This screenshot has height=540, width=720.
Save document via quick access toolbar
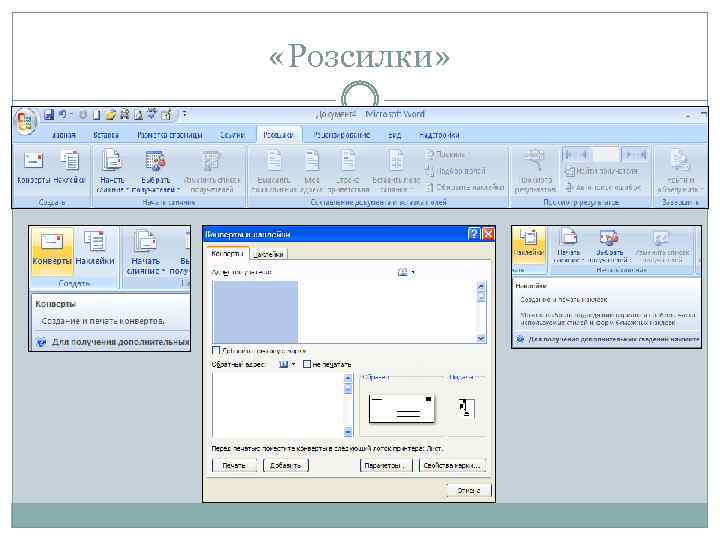(x=49, y=115)
